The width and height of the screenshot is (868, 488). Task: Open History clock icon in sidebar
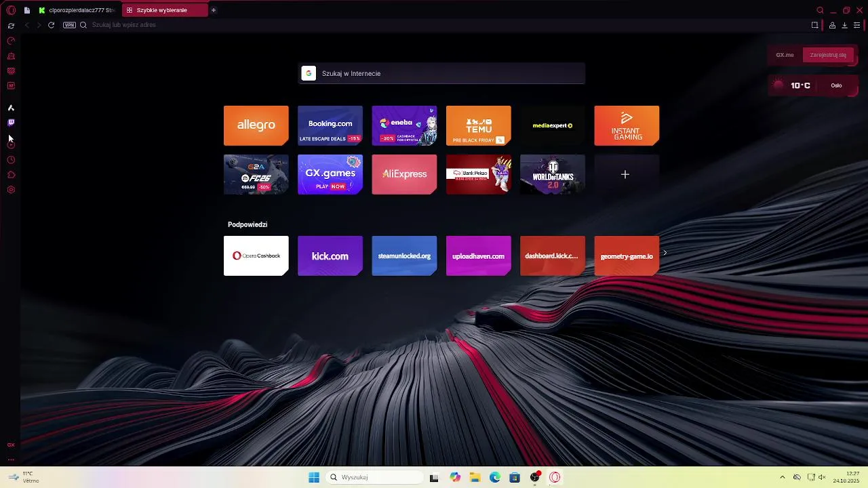pos(11,160)
